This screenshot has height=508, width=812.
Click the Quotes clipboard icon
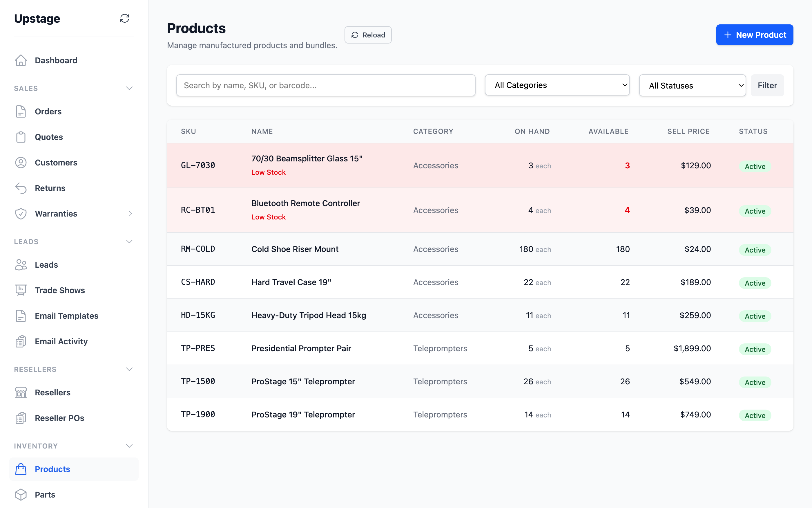(21, 137)
